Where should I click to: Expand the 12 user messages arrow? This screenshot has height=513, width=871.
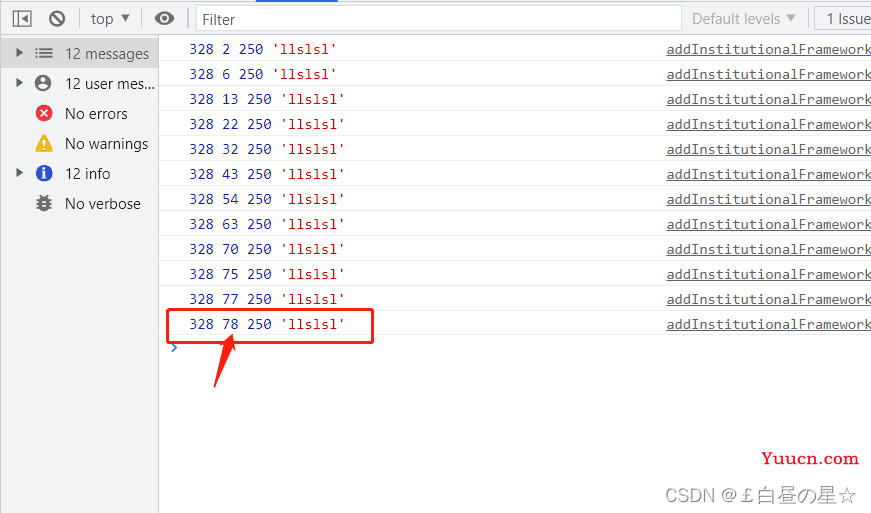[19, 83]
